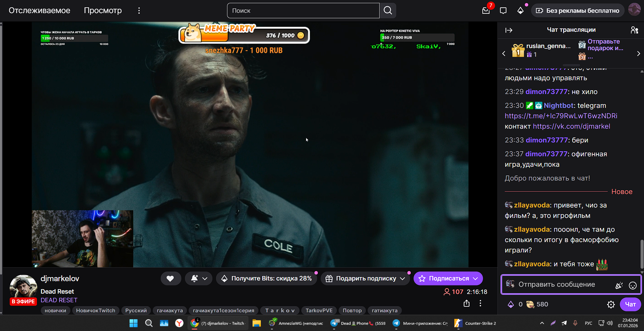The height and width of the screenshot is (331, 644).
Task: Open the telegram t.me link in chat
Action: 561,116
